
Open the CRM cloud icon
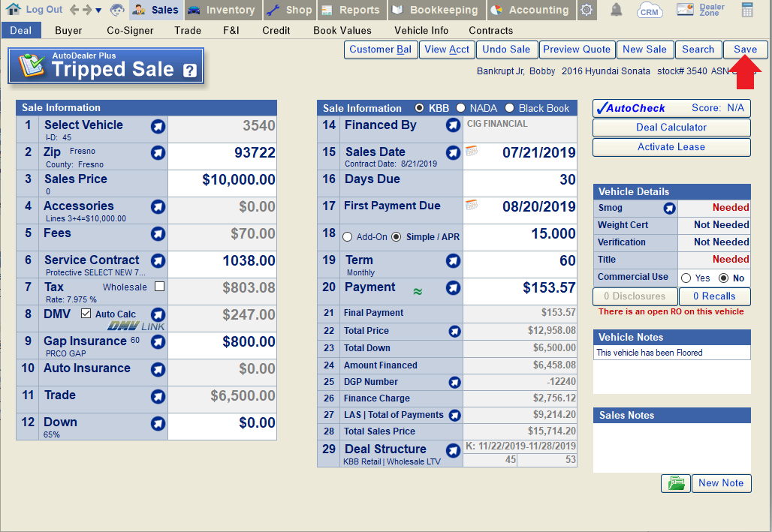pyautogui.click(x=650, y=11)
